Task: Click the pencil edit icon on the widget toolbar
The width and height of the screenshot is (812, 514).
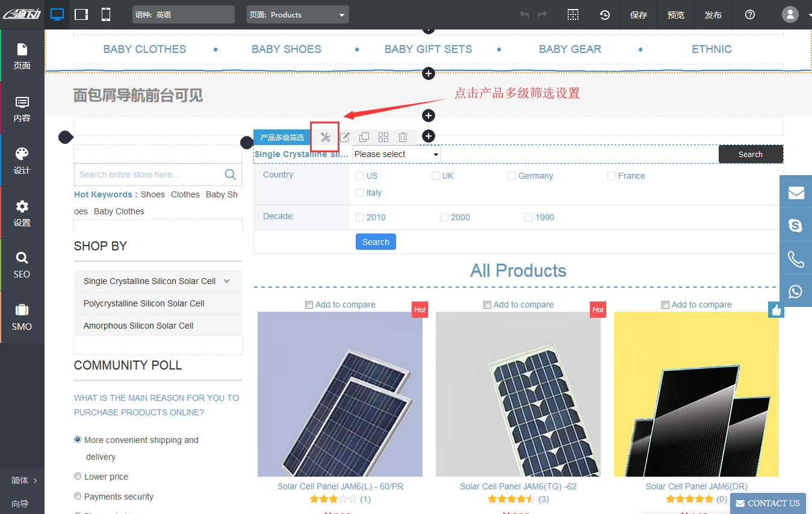Action: pyautogui.click(x=344, y=137)
